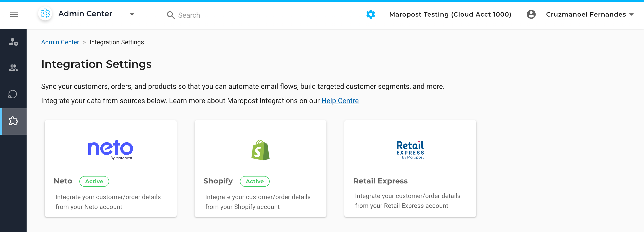Click the user profile avatar icon
Screen dimensions: 644x232
click(531, 14)
